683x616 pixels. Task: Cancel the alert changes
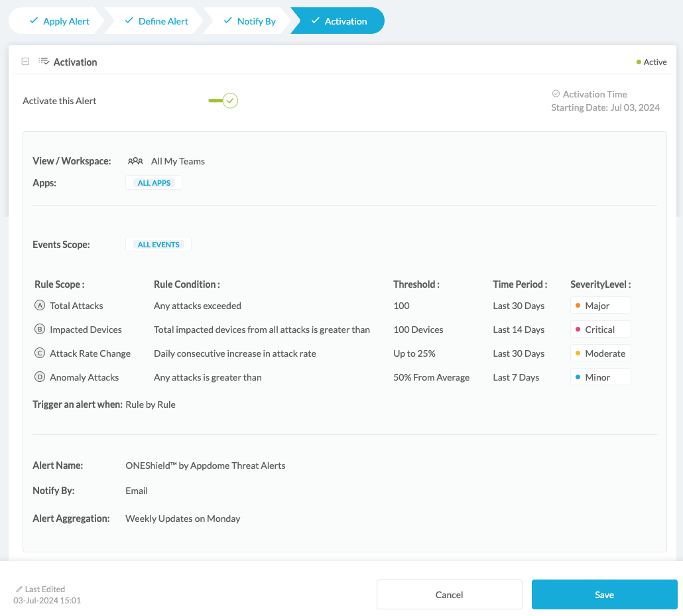point(449,595)
